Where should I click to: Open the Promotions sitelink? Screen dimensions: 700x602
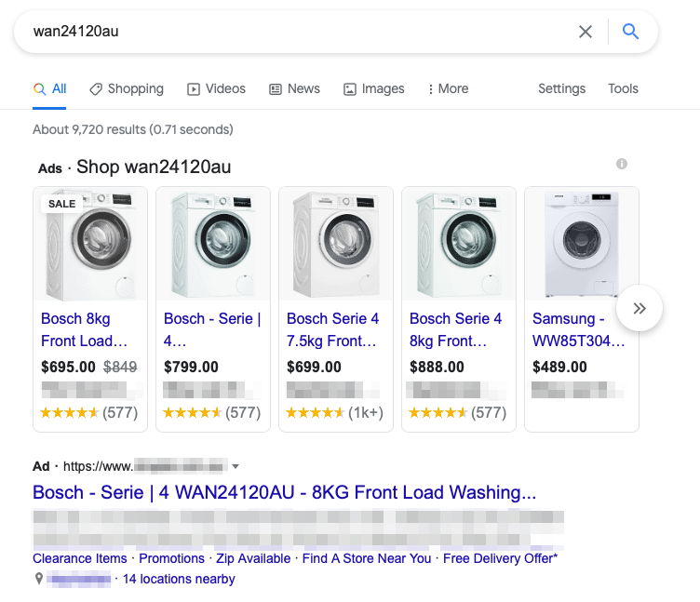click(x=172, y=558)
